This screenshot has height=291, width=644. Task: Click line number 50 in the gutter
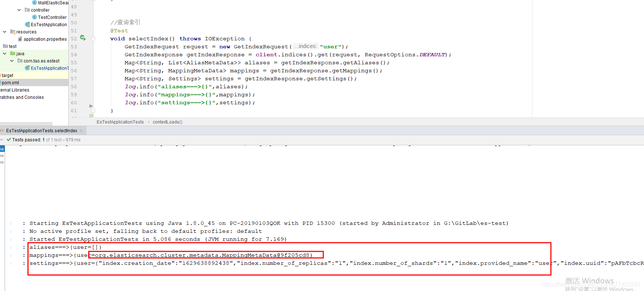click(74, 23)
